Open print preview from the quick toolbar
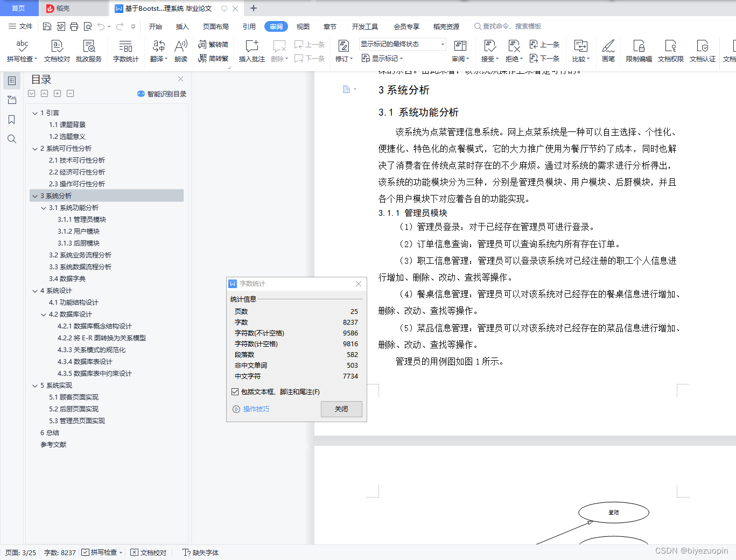Image resolution: width=736 pixels, height=560 pixels. (x=87, y=26)
